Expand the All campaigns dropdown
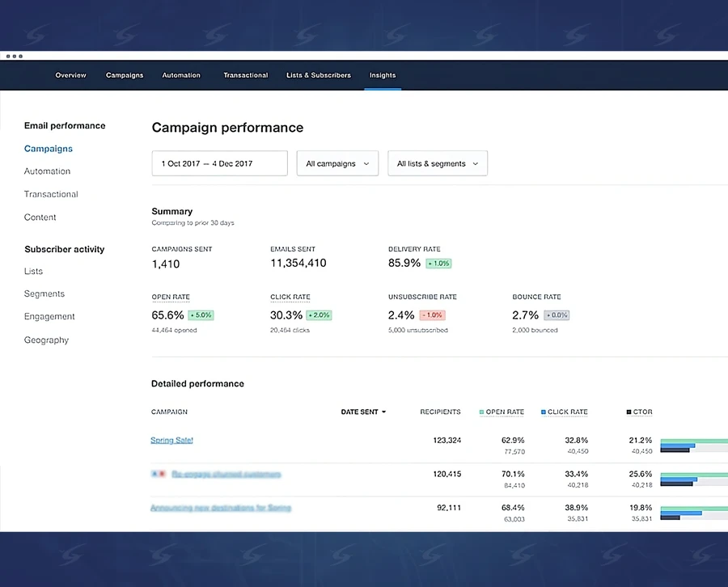Screen dimensions: 728x587 pyautogui.click(x=337, y=163)
